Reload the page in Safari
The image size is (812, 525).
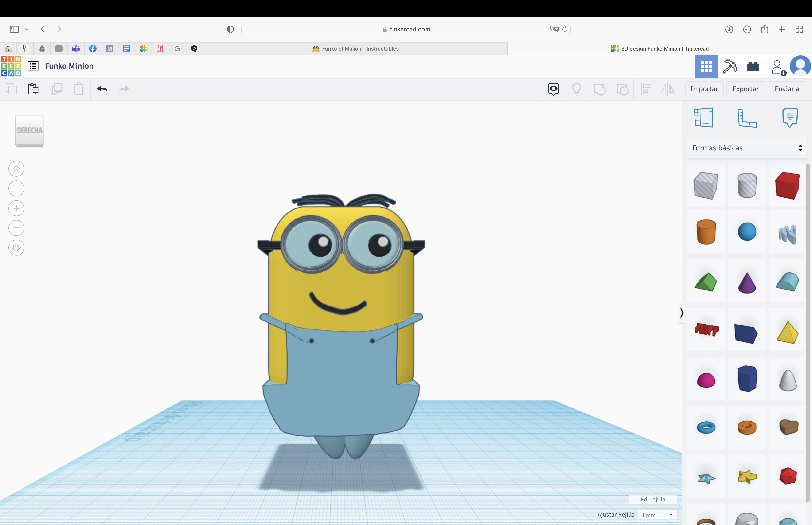pos(565,29)
